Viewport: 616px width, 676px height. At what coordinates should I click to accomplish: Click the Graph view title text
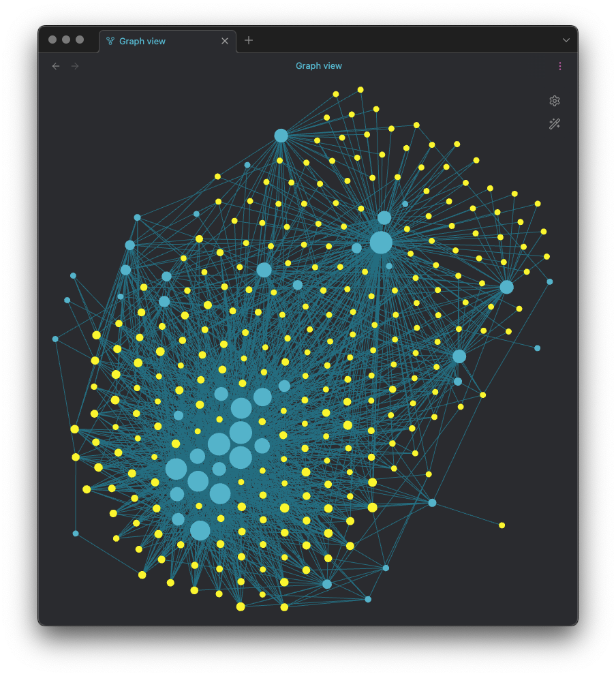[319, 65]
